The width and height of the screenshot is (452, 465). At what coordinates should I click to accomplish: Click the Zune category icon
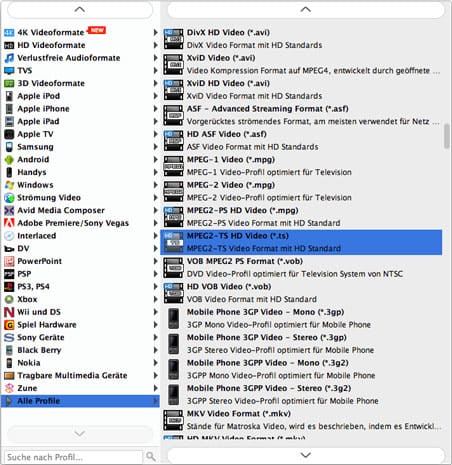click(9, 388)
